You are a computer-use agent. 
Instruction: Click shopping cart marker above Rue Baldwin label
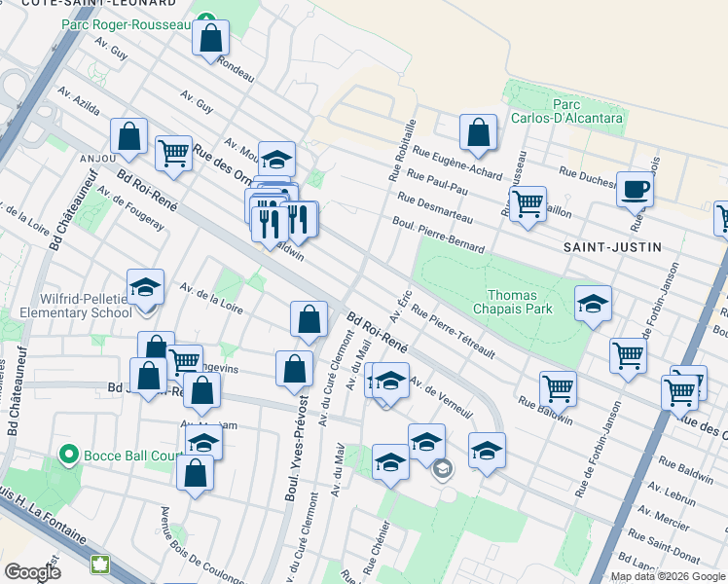pos(558,392)
